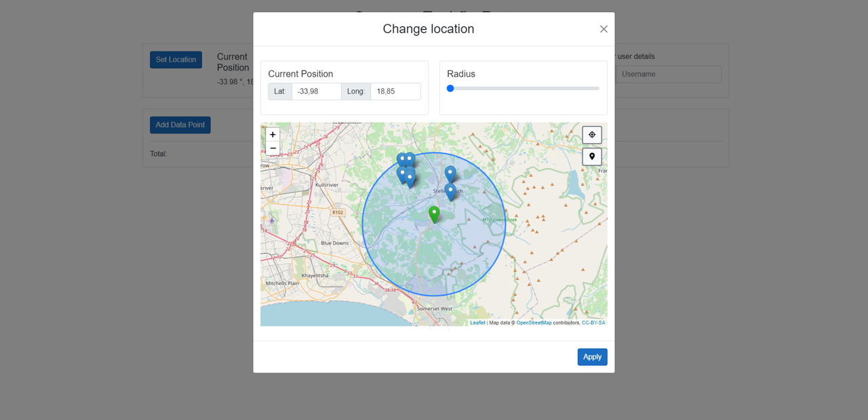This screenshot has height=420, width=868.
Task: Click the Radius slider handle
Action: (450, 88)
